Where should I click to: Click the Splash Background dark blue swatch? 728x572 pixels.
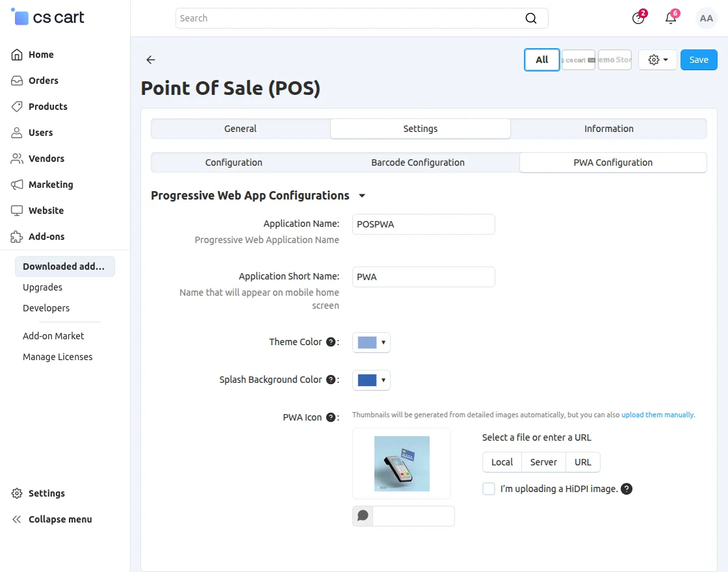[367, 380]
